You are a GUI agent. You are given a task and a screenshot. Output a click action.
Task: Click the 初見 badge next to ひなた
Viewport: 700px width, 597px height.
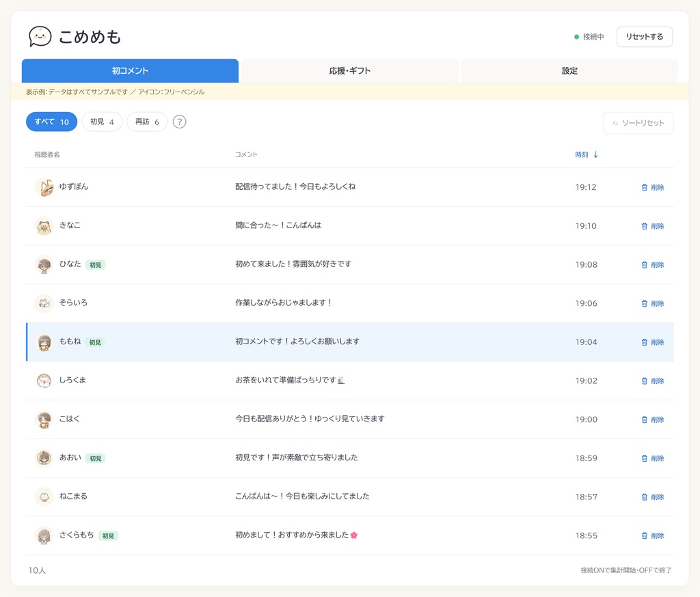pyautogui.click(x=95, y=265)
